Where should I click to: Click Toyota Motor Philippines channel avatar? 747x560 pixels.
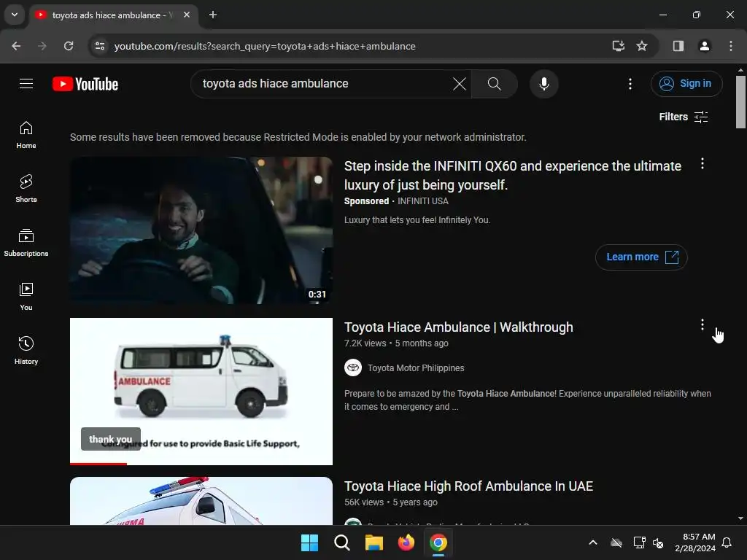(353, 367)
